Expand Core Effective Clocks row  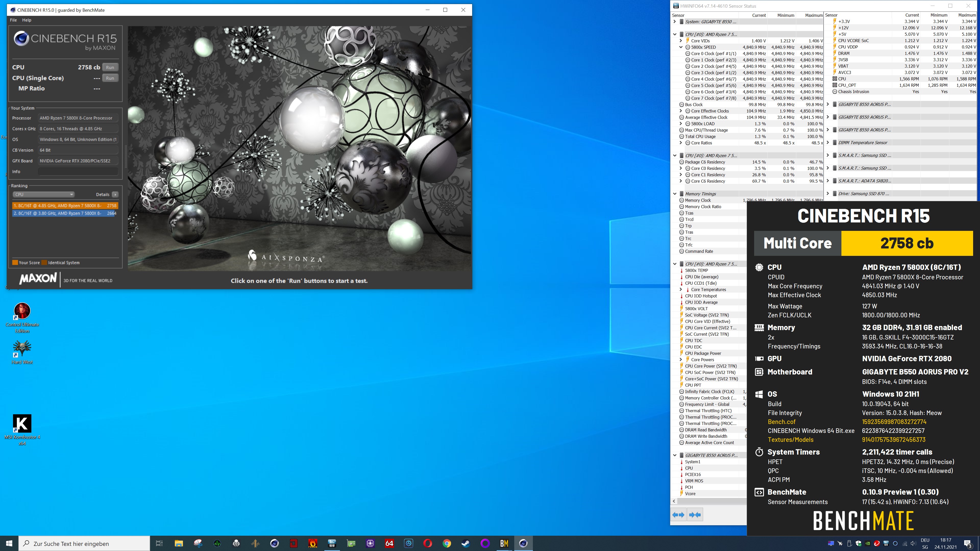pyautogui.click(x=681, y=111)
